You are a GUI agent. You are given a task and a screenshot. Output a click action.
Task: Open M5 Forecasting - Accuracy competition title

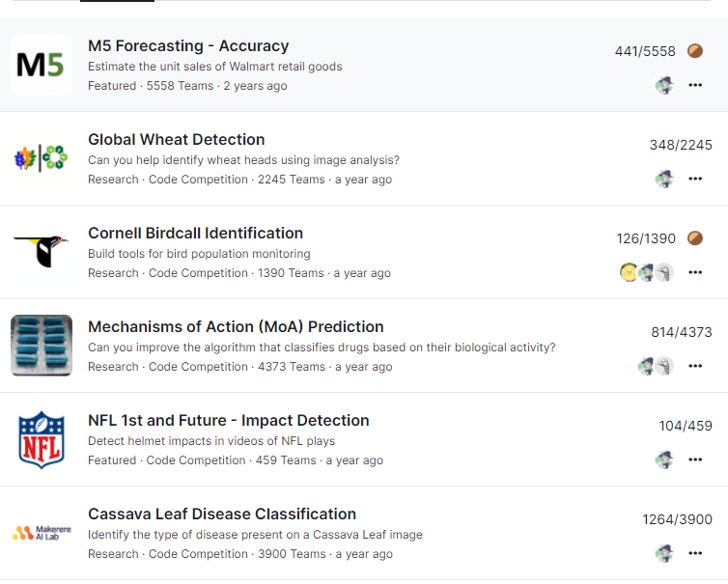point(188,45)
